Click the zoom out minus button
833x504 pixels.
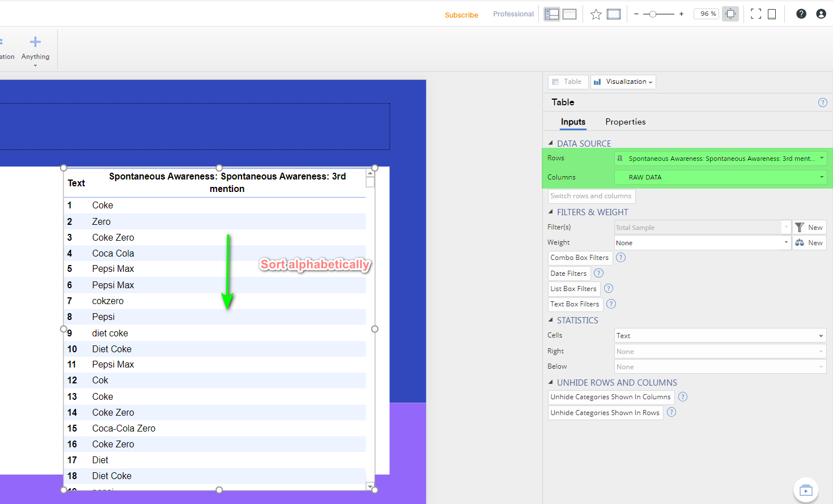636,14
